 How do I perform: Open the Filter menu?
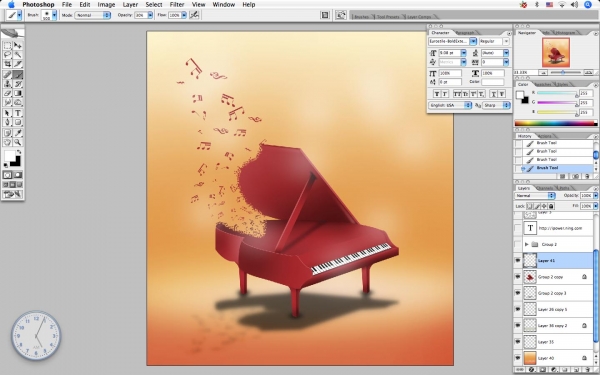coord(177,5)
